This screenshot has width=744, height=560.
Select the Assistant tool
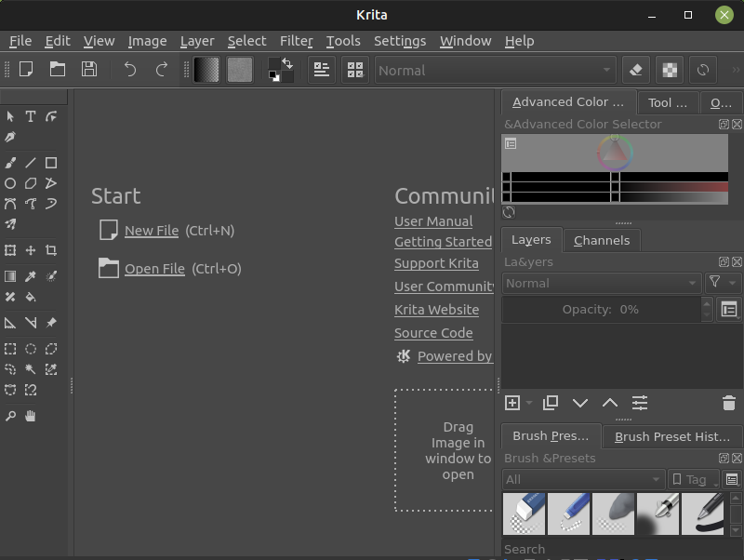pos(10,323)
